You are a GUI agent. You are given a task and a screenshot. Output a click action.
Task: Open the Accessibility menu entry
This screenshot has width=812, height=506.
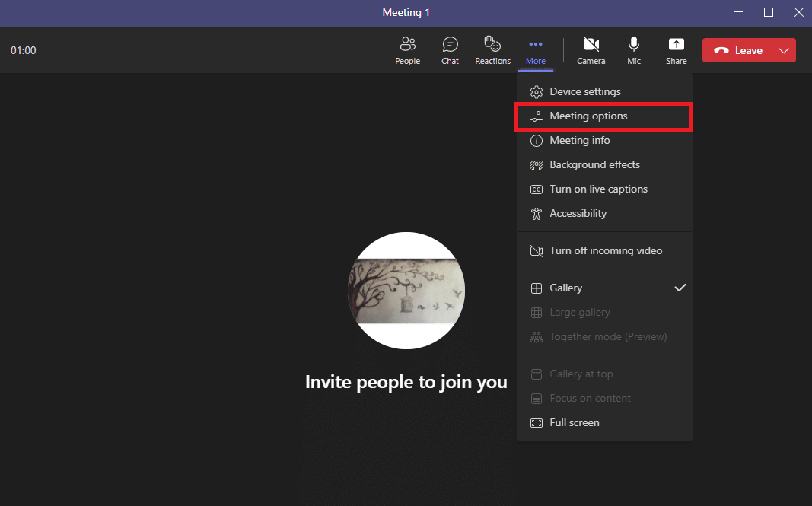point(605,213)
